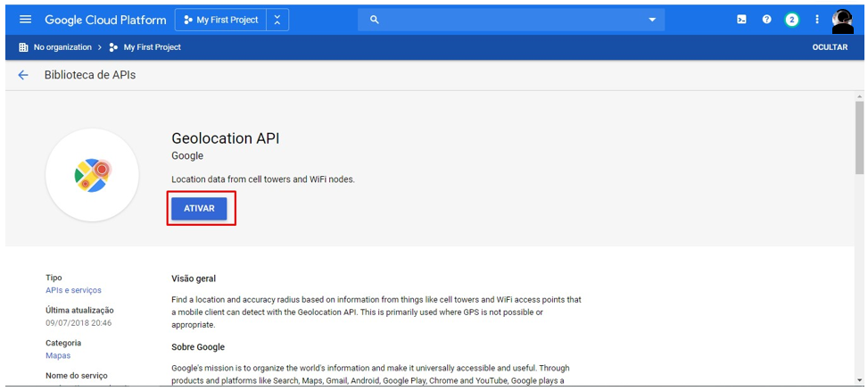Expand the search bar dropdown arrow
868x391 pixels.
(651, 20)
